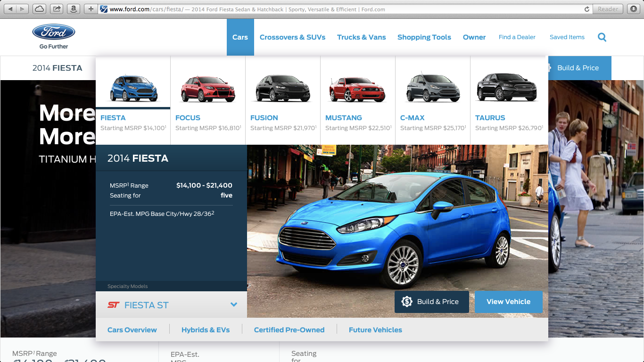The image size is (644, 362).
Task: Open iCloud Tabs cloud icon
Action: [40, 9]
